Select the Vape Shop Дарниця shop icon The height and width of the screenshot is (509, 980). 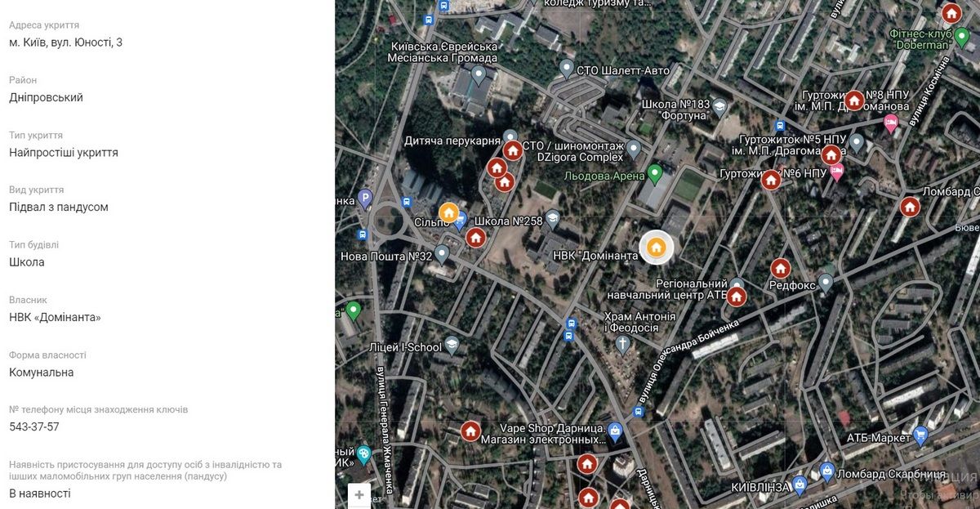616,431
